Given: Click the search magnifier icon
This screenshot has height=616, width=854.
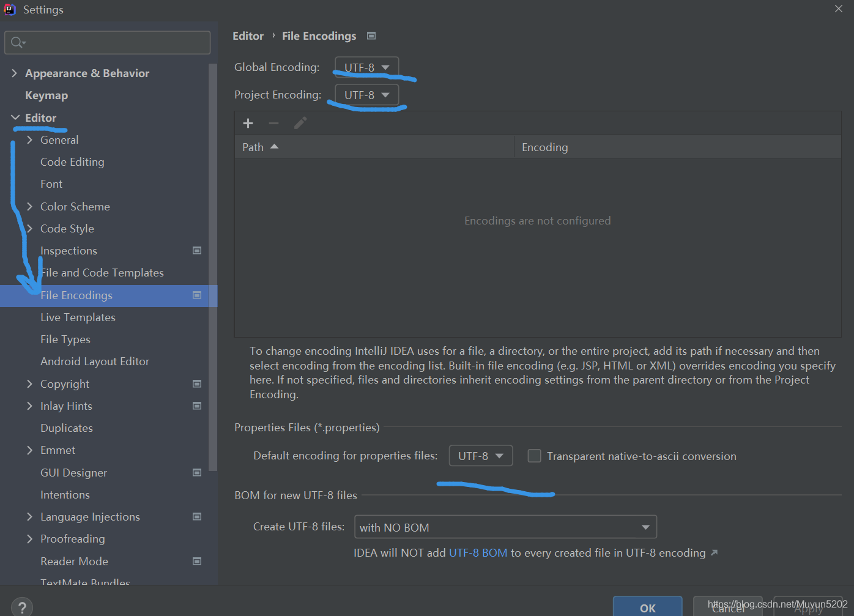Looking at the screenshot, I should [18, 42].
